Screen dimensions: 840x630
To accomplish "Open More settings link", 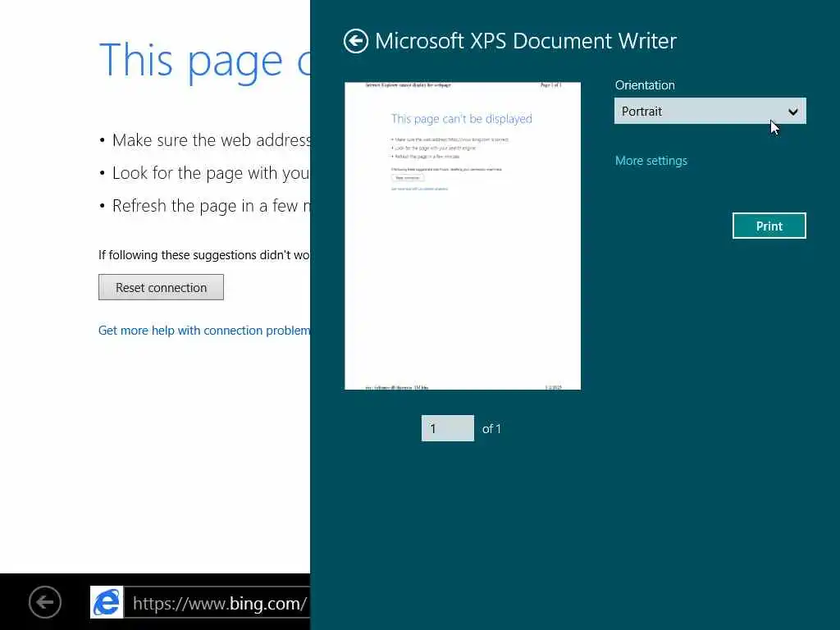I will tap(651, 161).
